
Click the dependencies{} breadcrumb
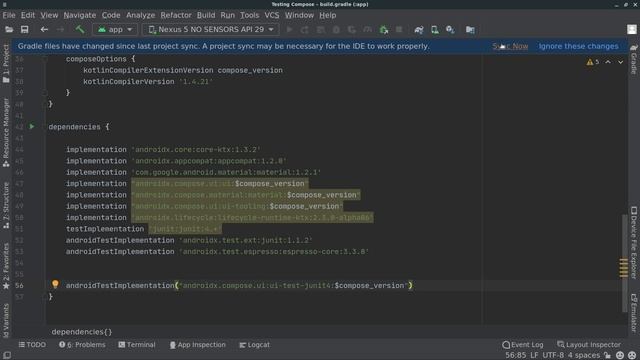[x=82, y=332]
